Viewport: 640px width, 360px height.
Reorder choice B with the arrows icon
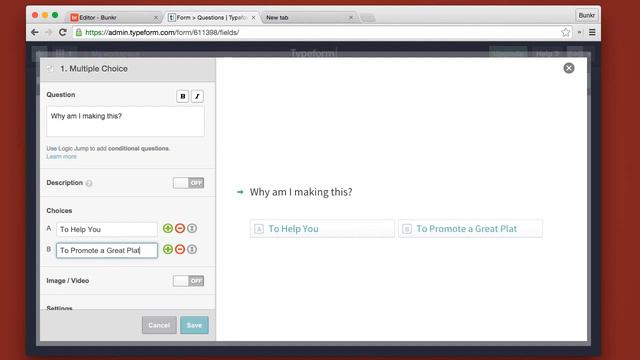pos(192,249)
